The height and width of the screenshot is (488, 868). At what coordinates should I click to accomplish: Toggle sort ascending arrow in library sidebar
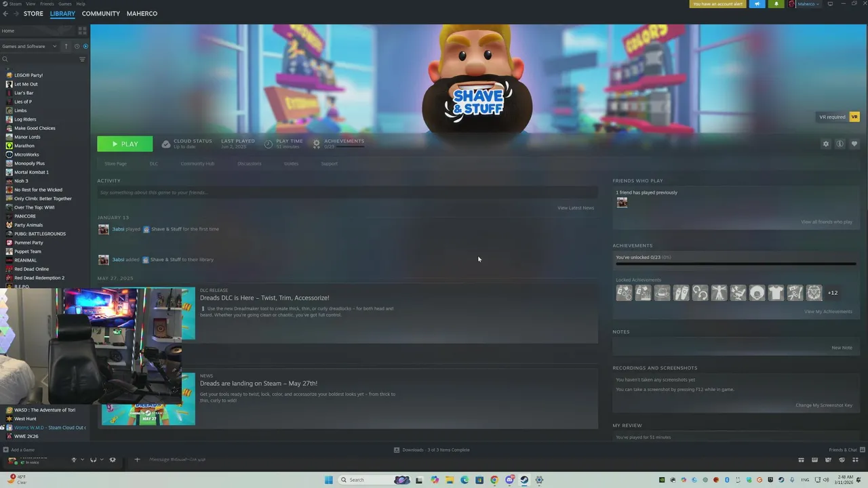click(66, 46)
